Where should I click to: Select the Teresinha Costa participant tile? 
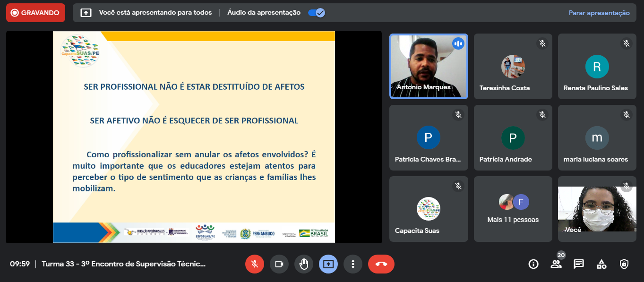coord(513,66)
